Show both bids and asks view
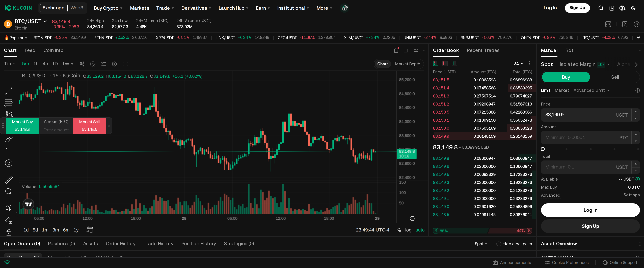Viewport: 644px width, 268px height. coord(436,63)
